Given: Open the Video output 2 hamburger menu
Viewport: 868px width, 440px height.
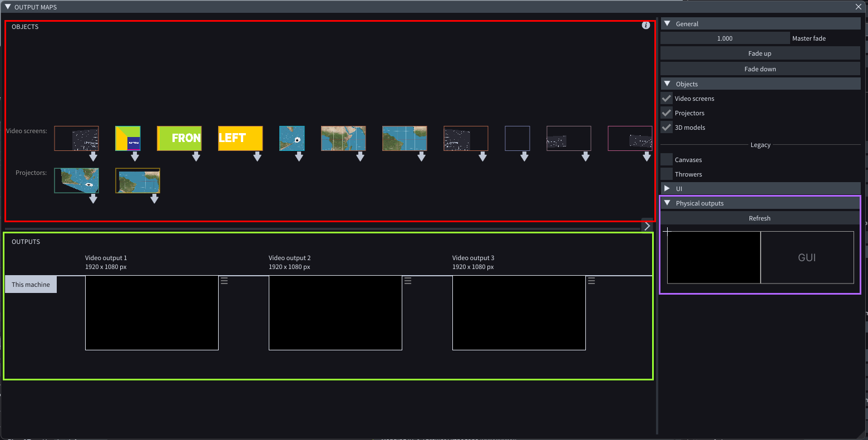Looking at the screenshot, I should click(408, 281).
